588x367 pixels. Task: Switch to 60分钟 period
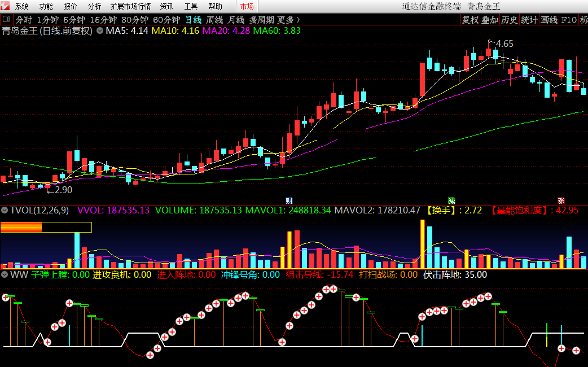coord(166,20)
